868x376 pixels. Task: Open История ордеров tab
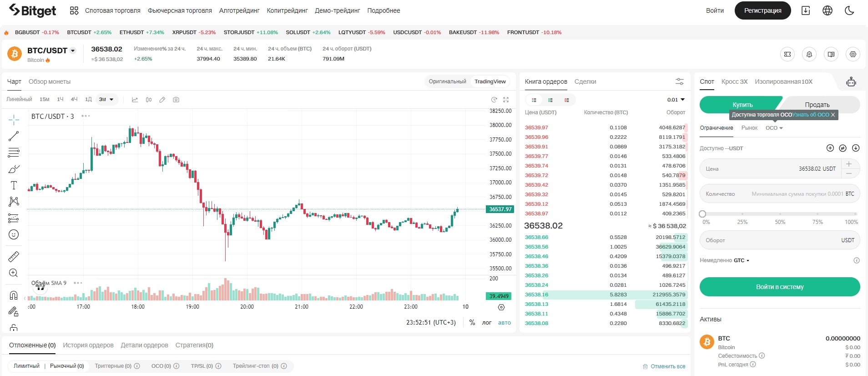pyautogui.click(x=88, y=345)
